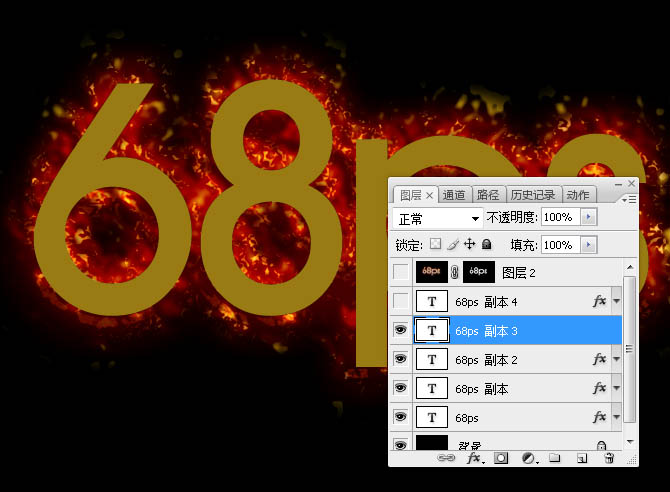Click the layers list scroll up arrow
Screen dimensions: 670x492
pyautogui.click(x=630, y=267)
